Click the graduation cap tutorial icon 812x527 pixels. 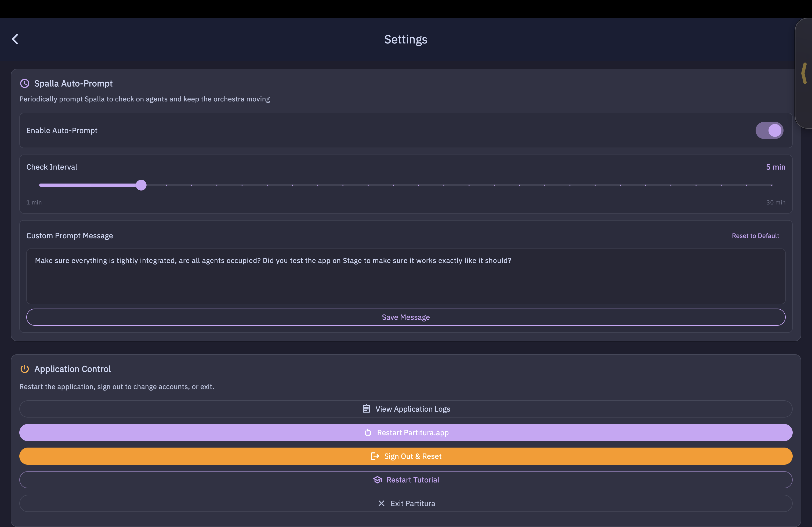377,480
